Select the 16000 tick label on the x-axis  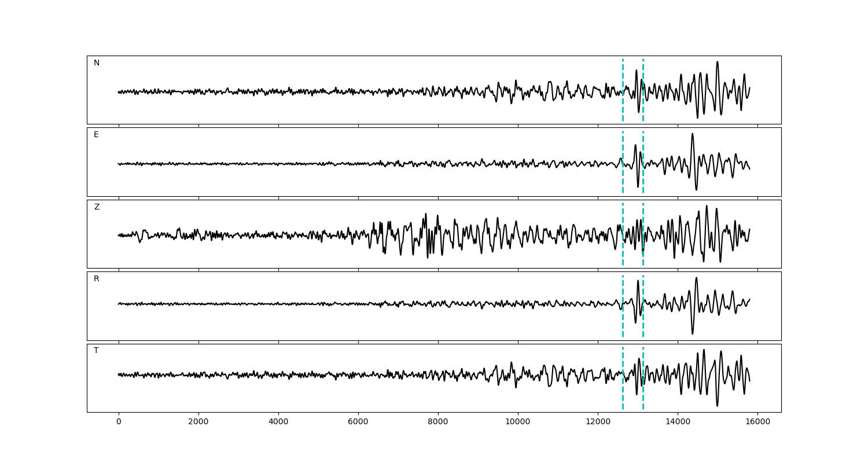click(757, 422)
